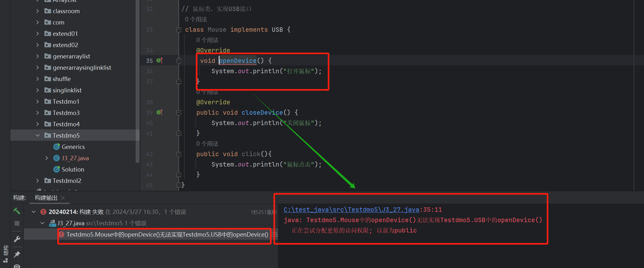Collapse the Testdmo5 folder

coord(38,135)
